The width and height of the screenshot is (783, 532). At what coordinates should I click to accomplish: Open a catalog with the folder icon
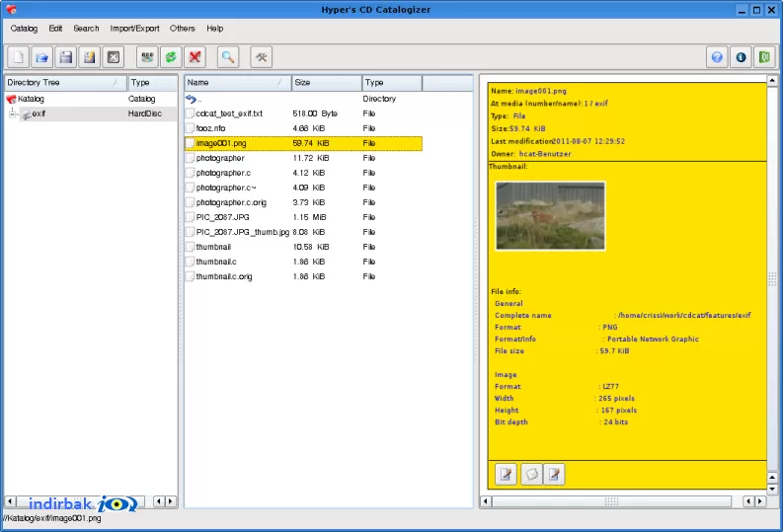point(41,57)
